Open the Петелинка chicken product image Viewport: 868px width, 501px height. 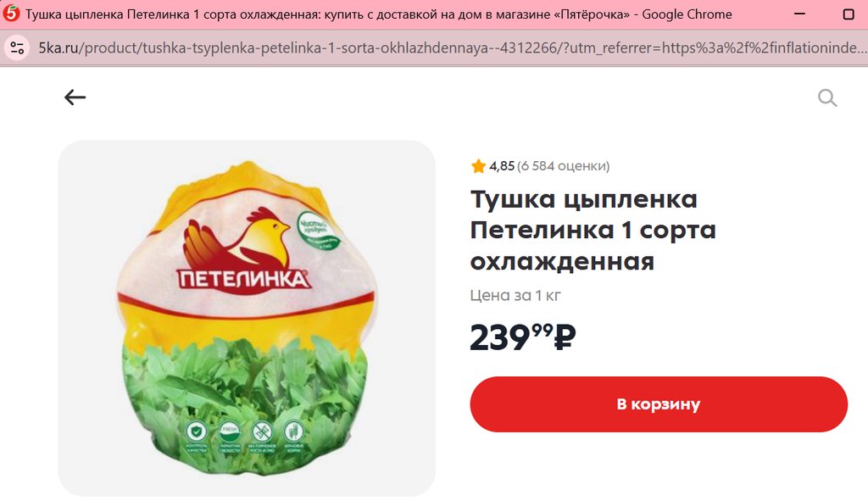tap(247, 318)
